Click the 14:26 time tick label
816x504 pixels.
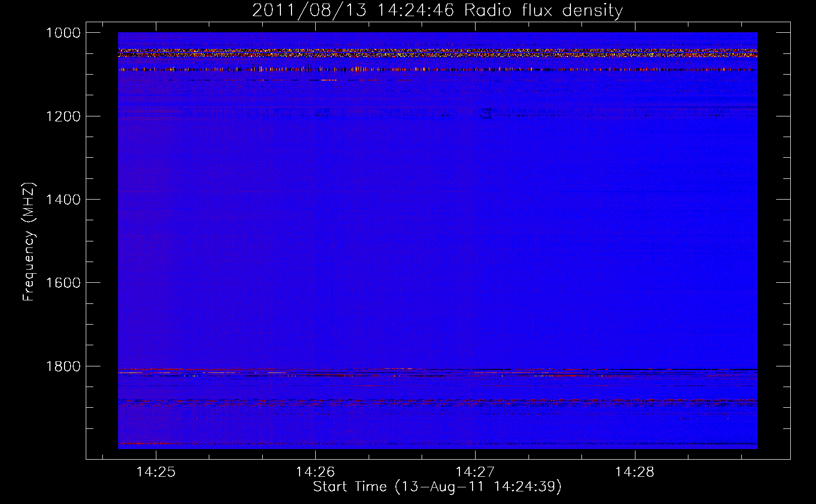pos(315,472)
